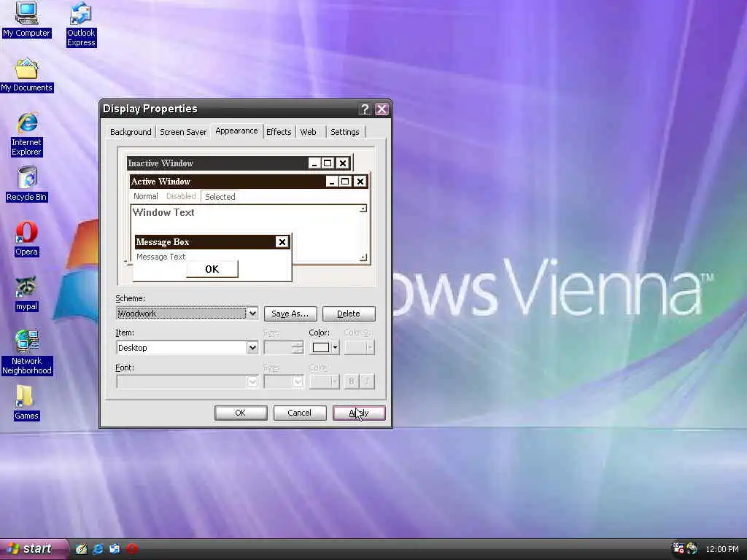Open the My Computer desktop icon
747x560 pixels.
coord(26,20)
